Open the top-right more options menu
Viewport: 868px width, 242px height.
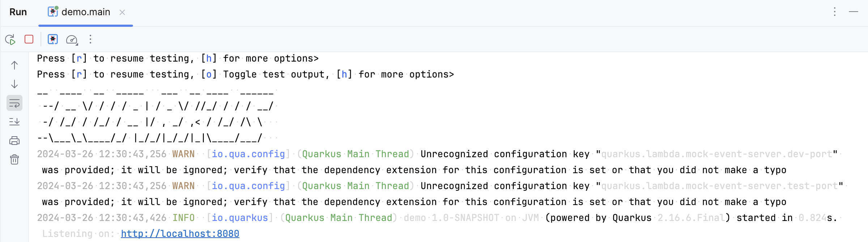click(x=834, y=12)
